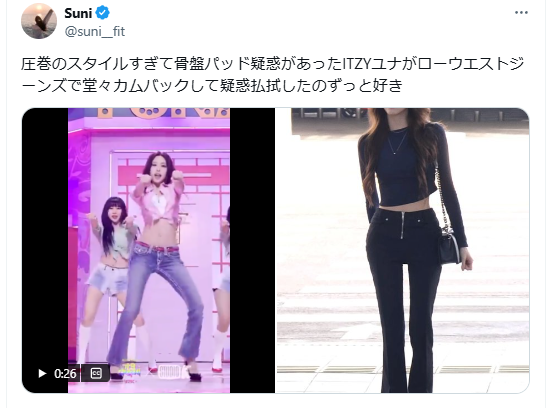560x408 pixels.
Task: Click the second line of tweet text
Action: click(212, 86)
